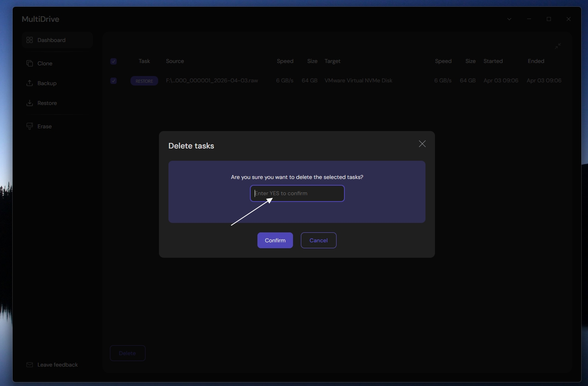Click the Restore download icon
The height and width of the screenshot is (386, 588).
(x=30, y=103)
